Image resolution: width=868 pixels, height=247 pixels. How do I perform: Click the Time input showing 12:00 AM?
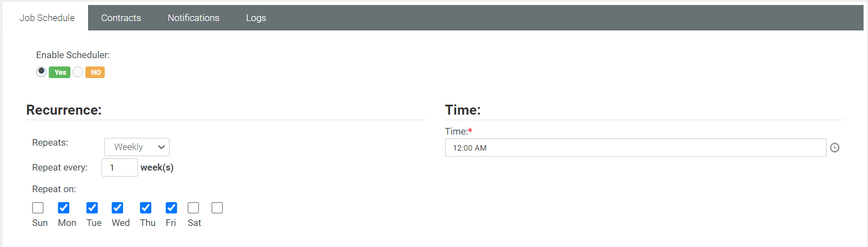(x=635, y=148)
